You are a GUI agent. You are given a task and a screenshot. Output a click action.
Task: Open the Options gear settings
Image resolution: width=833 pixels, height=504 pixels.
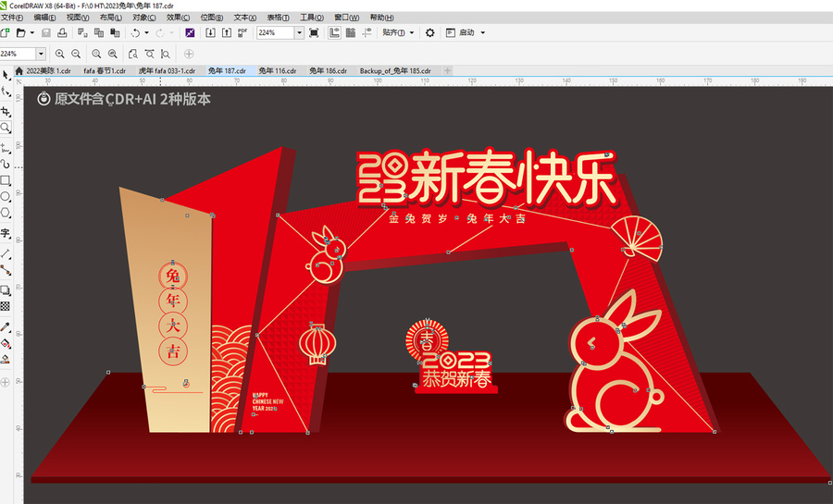coord(429,33)
